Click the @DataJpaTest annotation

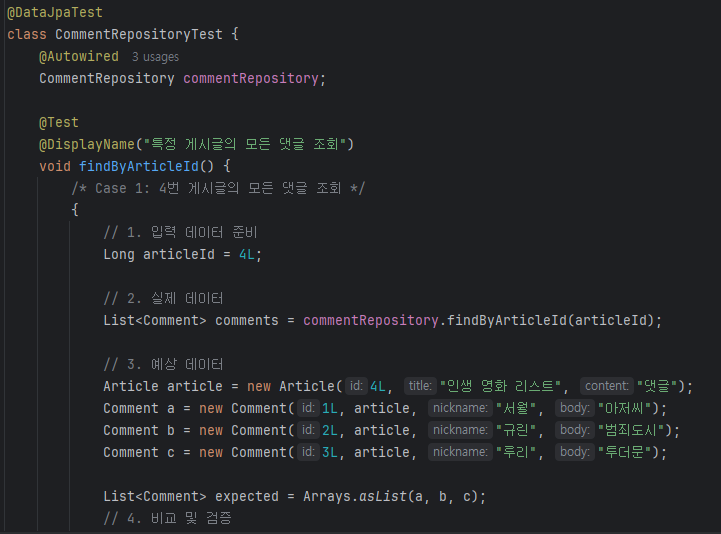coord(55,12)
